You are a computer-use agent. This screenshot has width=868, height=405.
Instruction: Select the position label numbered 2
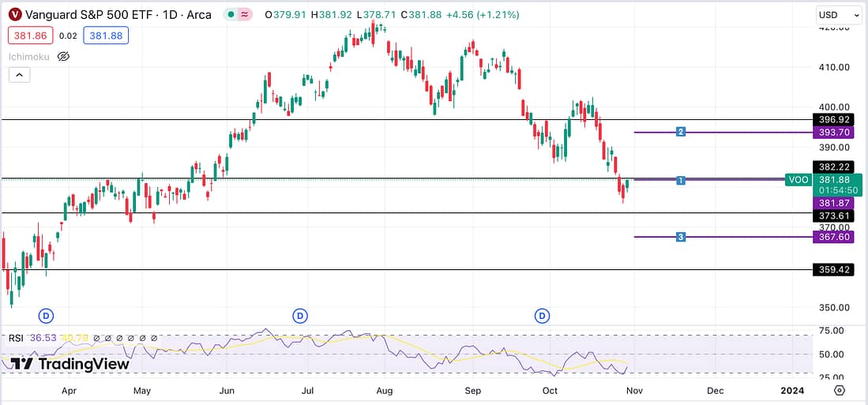point(680,132)
